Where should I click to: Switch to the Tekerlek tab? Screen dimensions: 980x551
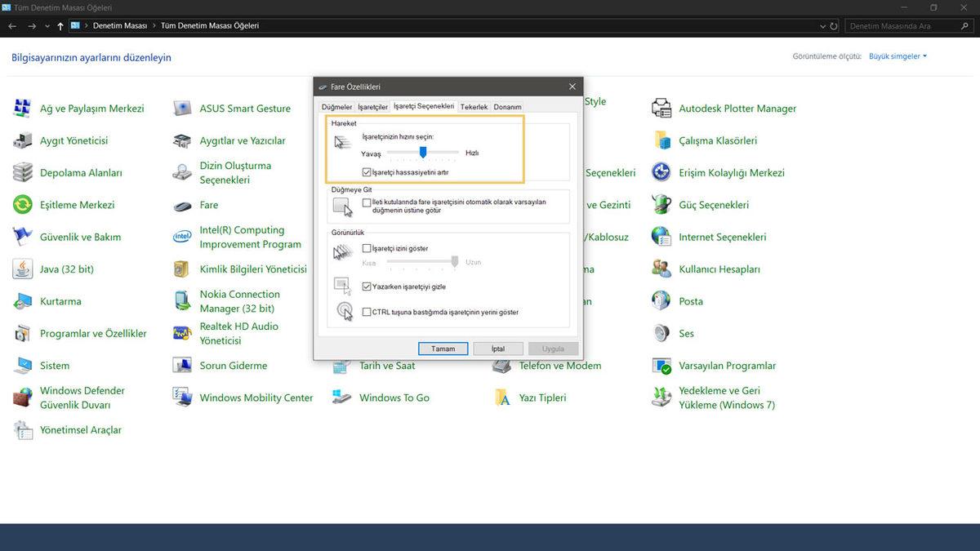474,107
